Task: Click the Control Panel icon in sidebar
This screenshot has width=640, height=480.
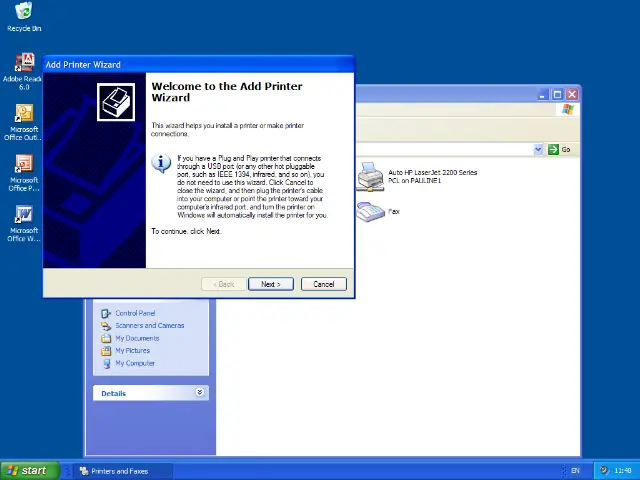Action: pos(106,313)
